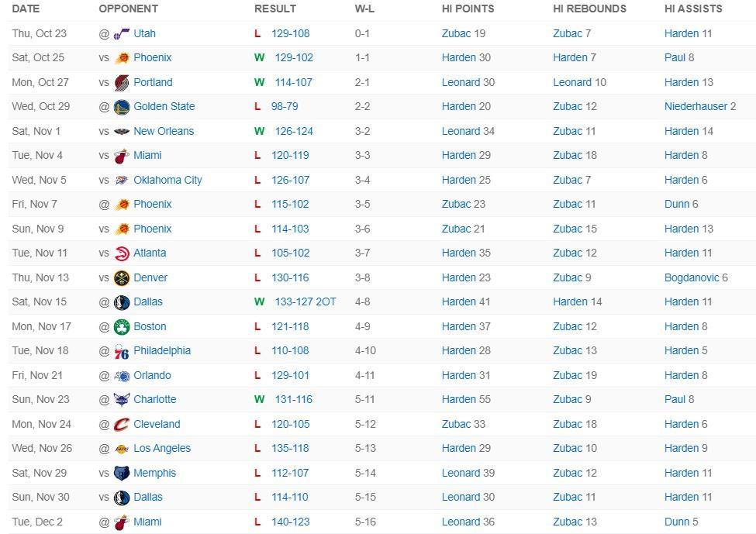Click the Golden State Warriors logo
Viewport: 756px width, 534px height.
click(x=122, y=107)
